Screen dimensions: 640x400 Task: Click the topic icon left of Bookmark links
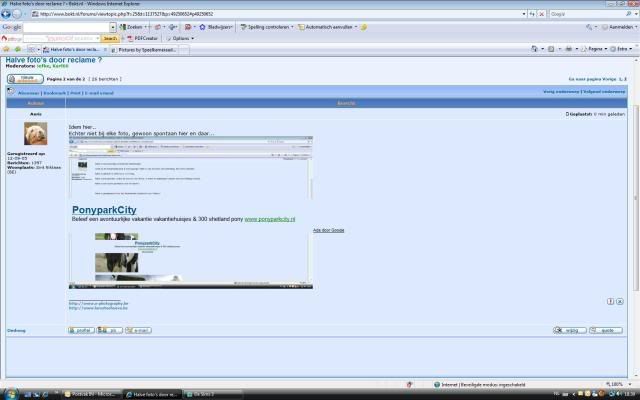click(x=11, y=91)
